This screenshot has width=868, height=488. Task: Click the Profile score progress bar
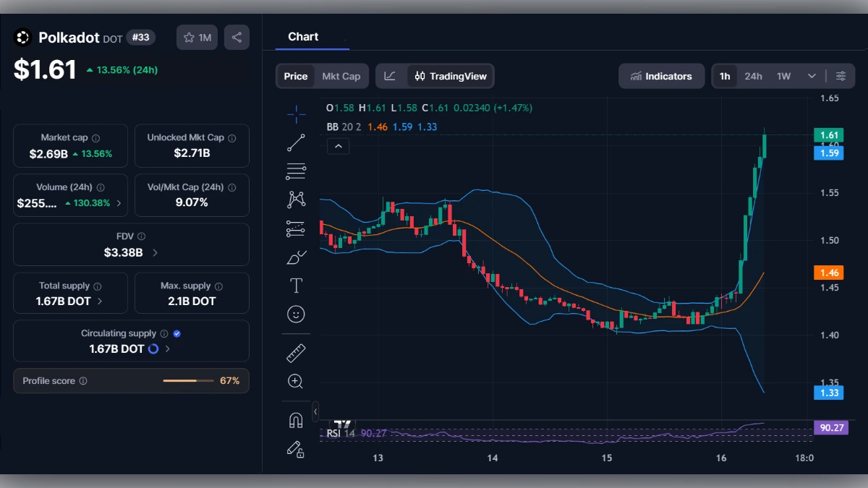point(188,381)
